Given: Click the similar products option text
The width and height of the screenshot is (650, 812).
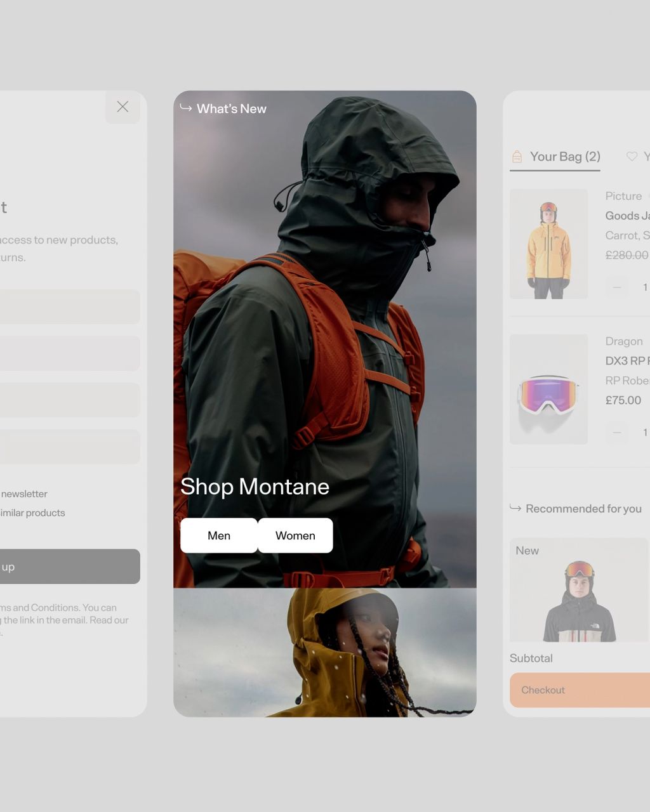Looking at the screenshot, I should pos(32,513).
